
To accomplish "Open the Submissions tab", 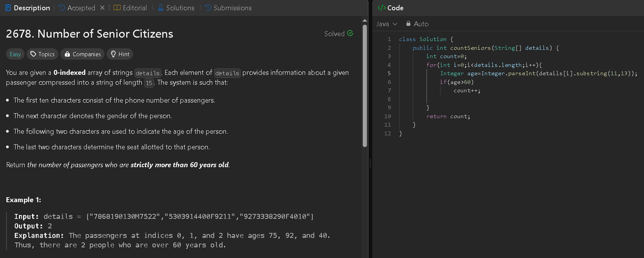I will 228,8.
